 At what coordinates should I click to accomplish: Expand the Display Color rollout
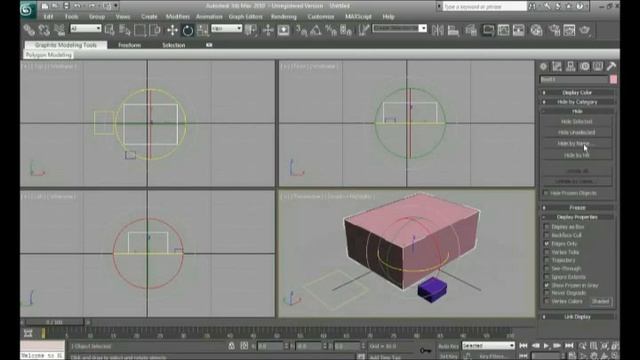coord(577,93)
